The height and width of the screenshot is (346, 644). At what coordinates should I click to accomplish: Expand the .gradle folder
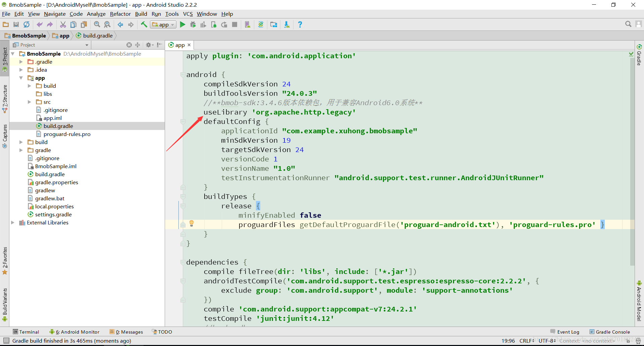point(21,62)
